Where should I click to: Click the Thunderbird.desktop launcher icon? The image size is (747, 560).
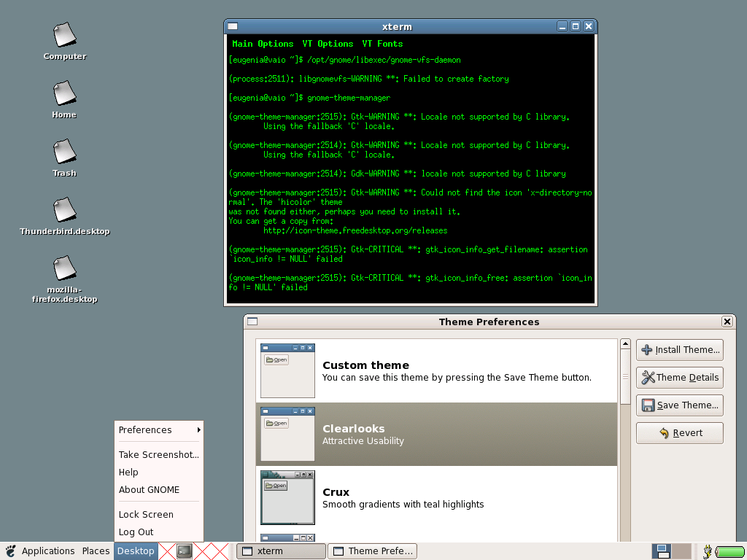(x=64, y=209)
